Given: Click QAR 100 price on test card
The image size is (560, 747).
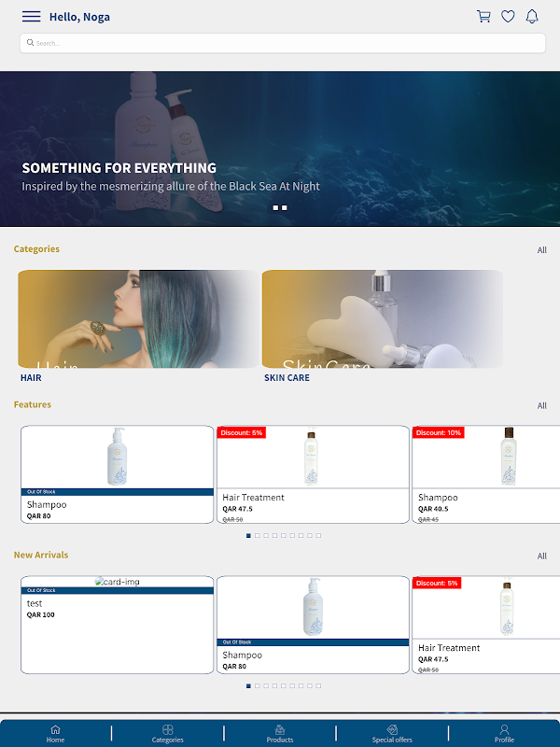Looking at the screenshot, I should tap(41, 615).
